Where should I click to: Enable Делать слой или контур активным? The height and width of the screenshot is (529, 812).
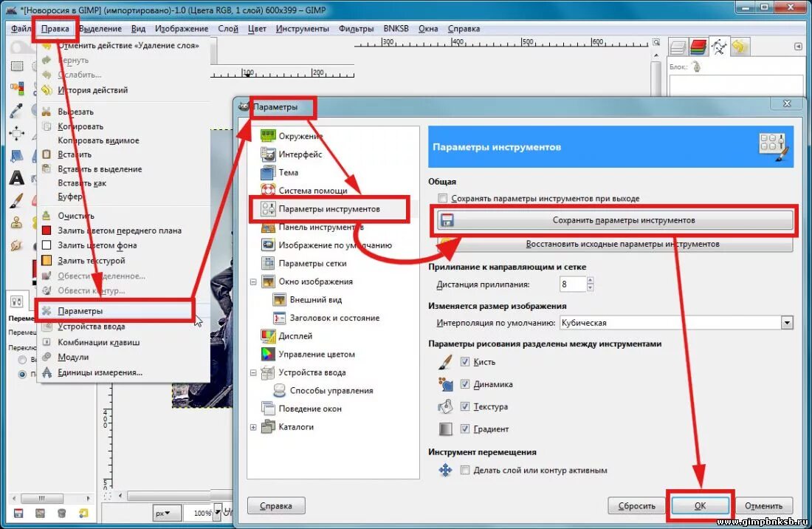click(465, 470)
